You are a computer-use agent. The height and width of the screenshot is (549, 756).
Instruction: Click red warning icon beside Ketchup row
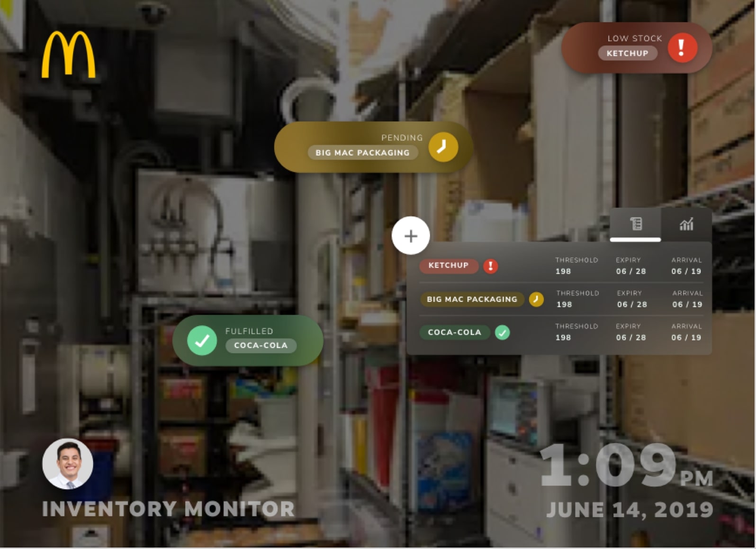pyautogui.click(x=490, y=266)
